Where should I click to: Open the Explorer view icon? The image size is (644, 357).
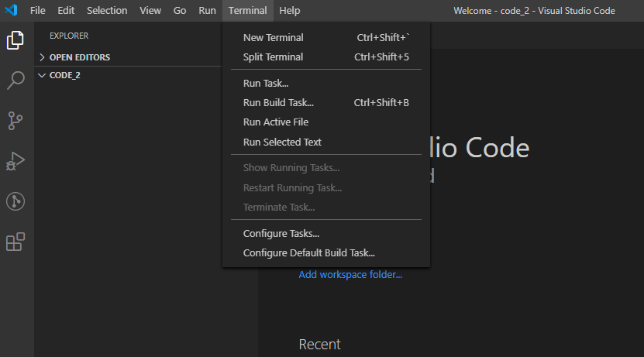point(15,40)
